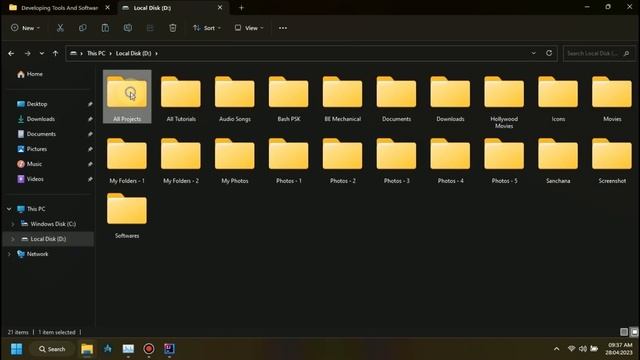Screen dimensions: 640x360
Task: Open the Sort dropdown menu
Action: 207,28
